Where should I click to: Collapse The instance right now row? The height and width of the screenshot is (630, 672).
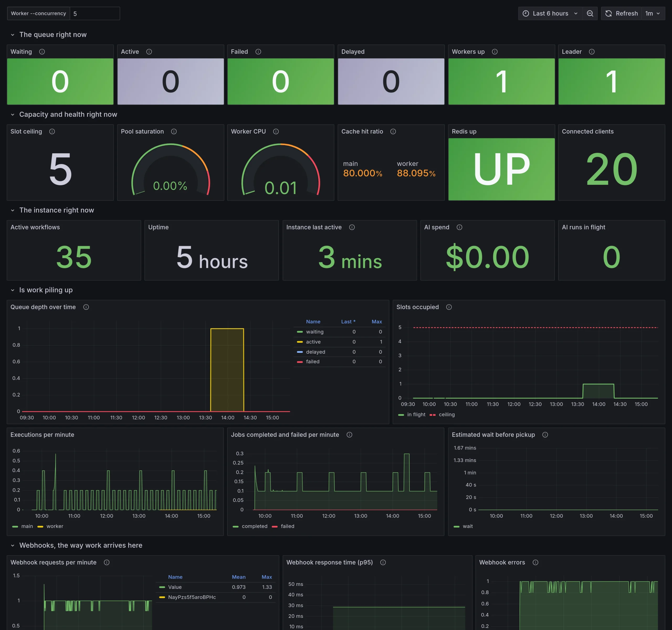[13, 210]
